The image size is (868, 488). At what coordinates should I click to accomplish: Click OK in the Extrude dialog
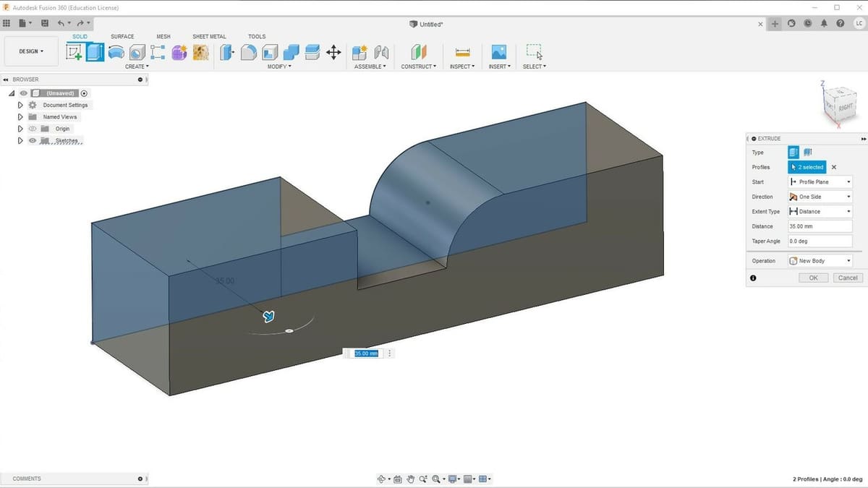point(814,278)
